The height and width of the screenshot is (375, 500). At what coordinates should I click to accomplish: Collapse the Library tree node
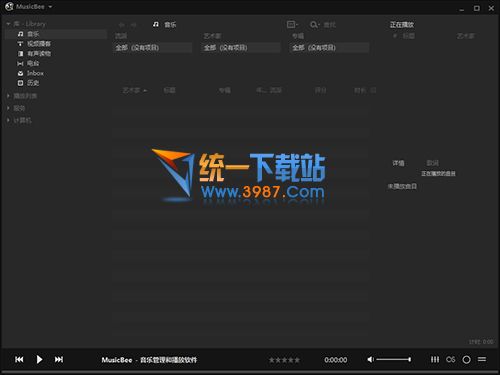pos(8,24)
